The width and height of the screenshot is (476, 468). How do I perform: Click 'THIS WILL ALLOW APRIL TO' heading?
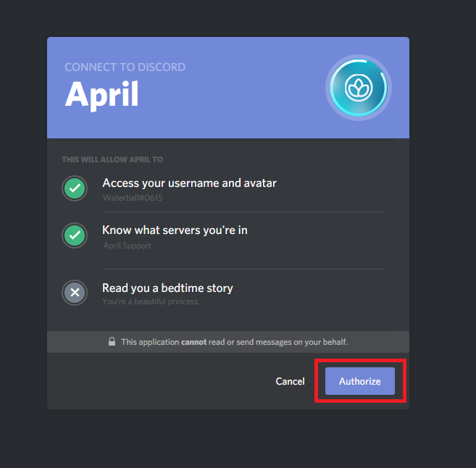[112, 159]
